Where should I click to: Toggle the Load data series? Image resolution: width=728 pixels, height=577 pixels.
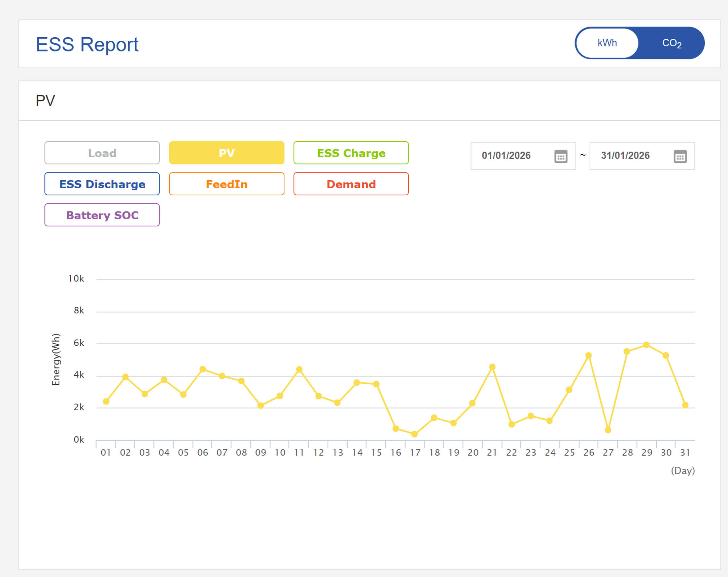(102, 153)
